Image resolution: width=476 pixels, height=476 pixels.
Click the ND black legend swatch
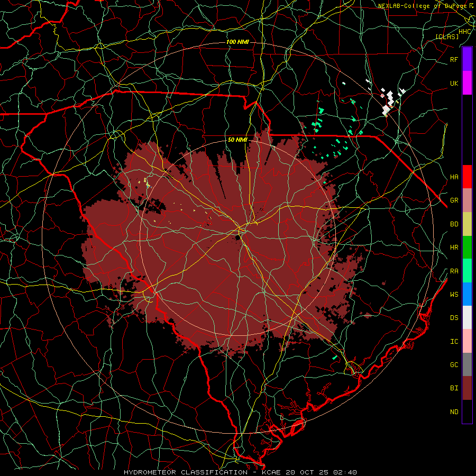click(x=467, y=411)
